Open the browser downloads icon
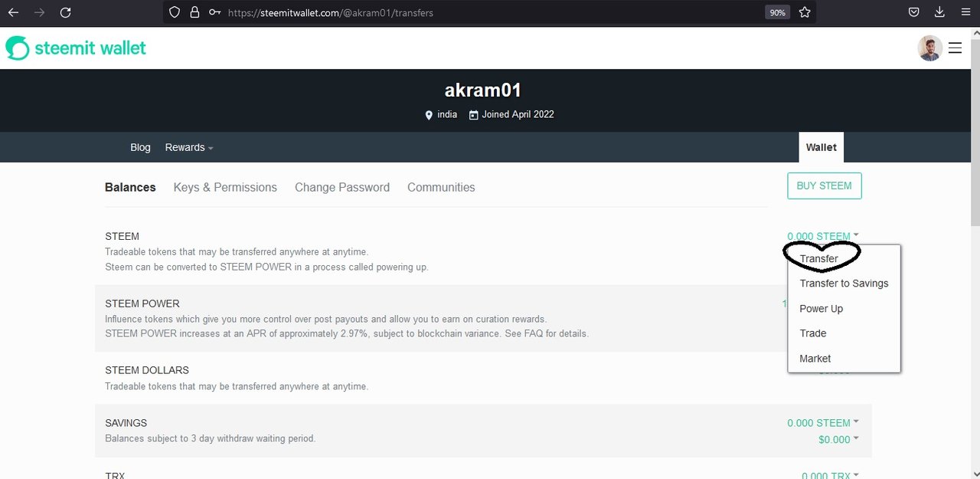 [x=939, y=12]
